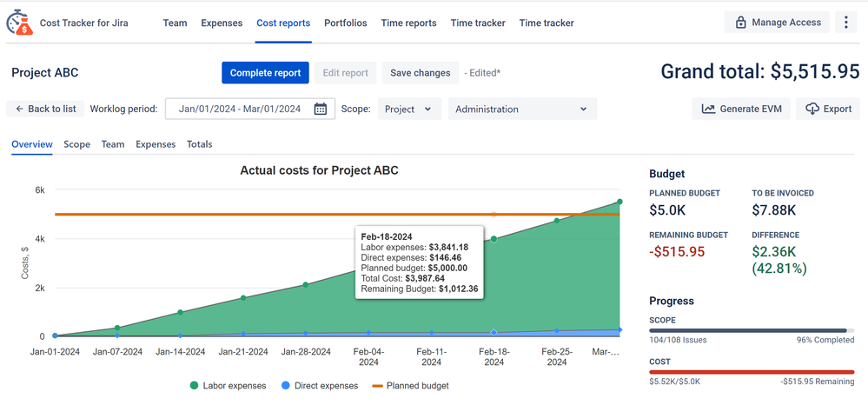
Task: Click the Save changes button
Action: (420, 73)
